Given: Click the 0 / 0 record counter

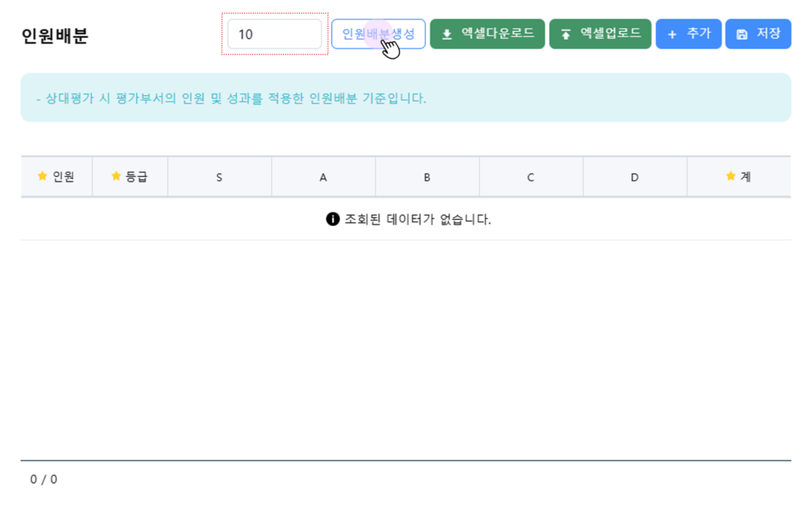Looking at the screenshot, I should [x=44, y=479].
